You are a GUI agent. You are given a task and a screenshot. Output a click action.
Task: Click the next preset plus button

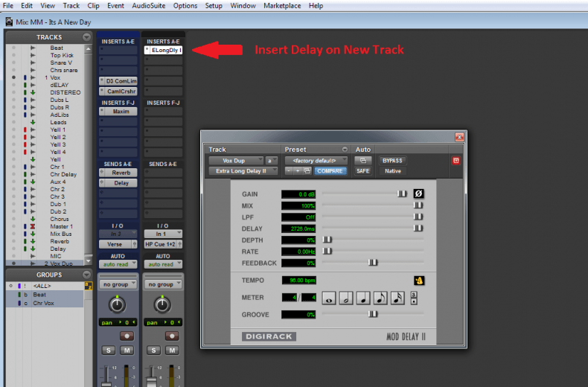[x=298, y=171]
